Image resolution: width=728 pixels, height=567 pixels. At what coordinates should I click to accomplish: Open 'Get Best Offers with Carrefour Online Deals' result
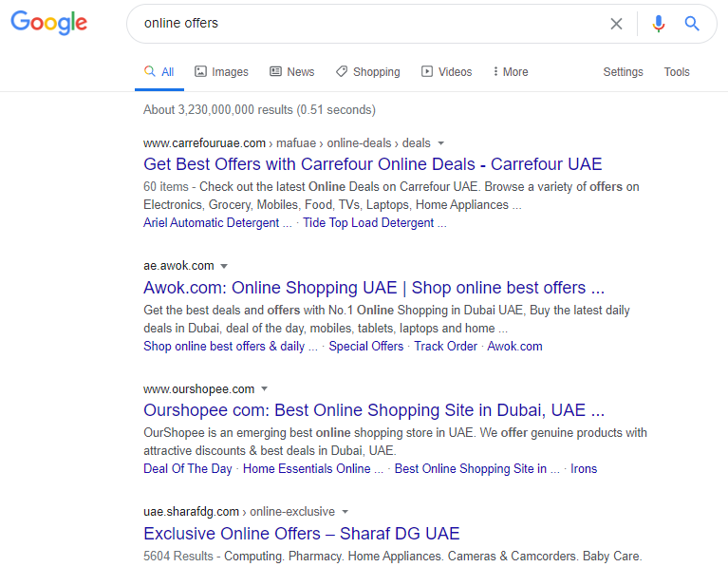point(373,164)
